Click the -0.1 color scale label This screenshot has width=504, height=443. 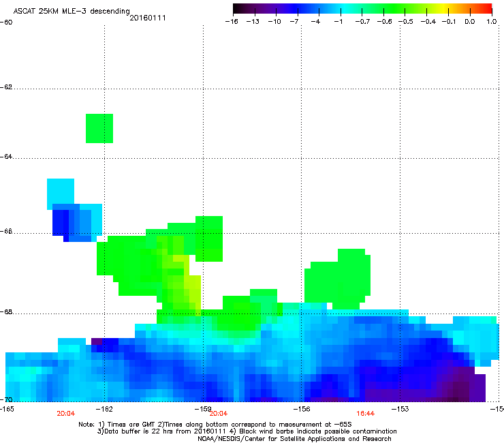click(x=449, y=22)
